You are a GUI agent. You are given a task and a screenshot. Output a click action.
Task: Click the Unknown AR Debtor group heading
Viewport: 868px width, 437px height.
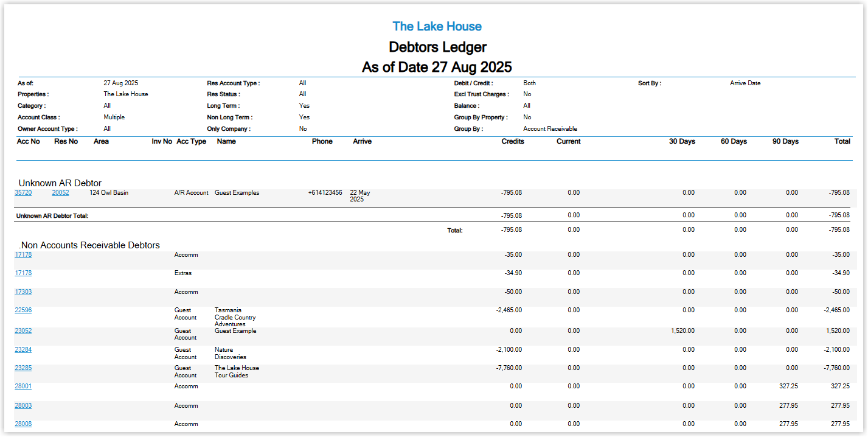[60, 183]
